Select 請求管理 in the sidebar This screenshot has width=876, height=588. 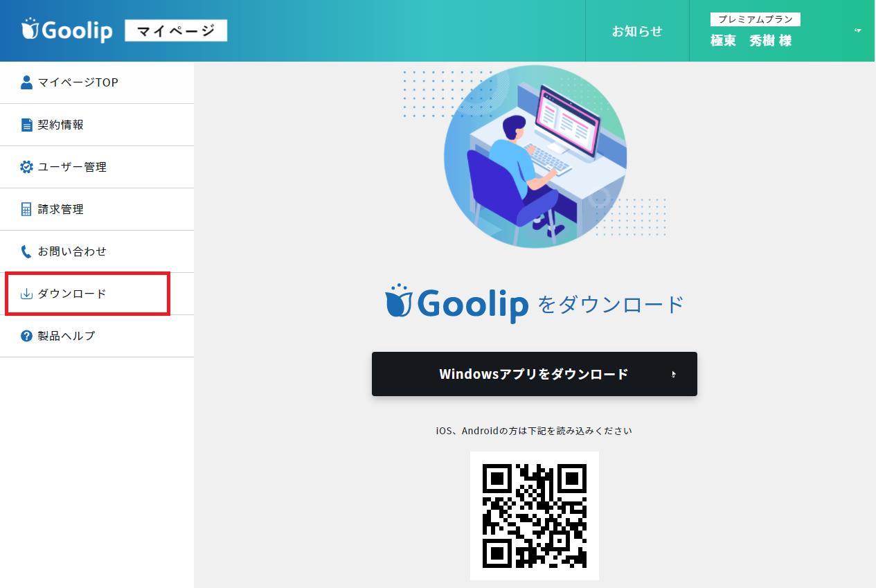click(97, 209)
